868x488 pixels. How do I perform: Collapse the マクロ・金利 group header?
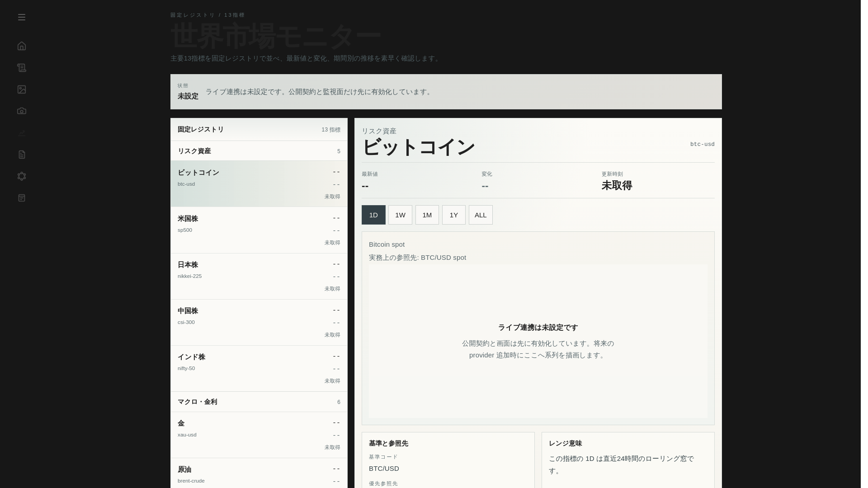pyautogui.click(x=259, y=402)
